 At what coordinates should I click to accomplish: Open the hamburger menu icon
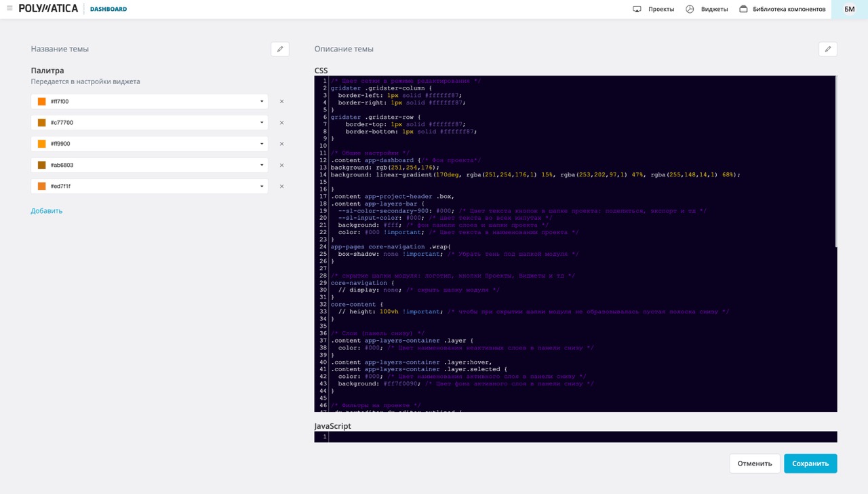tap(9, 9)
